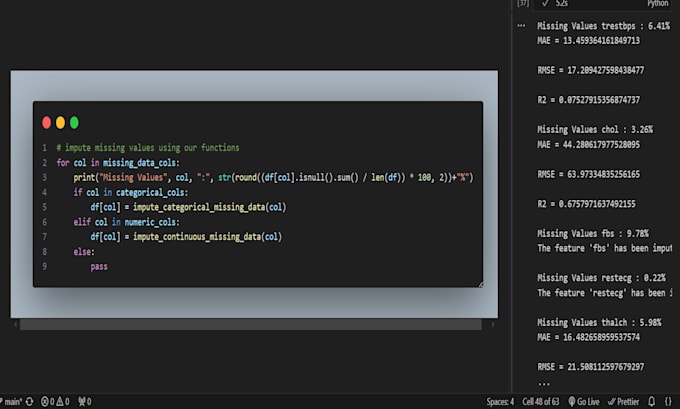Click the resize handle of the code box
Viewport: 680px width, 409px height.
pyautogui.click(x=481, y=285)
